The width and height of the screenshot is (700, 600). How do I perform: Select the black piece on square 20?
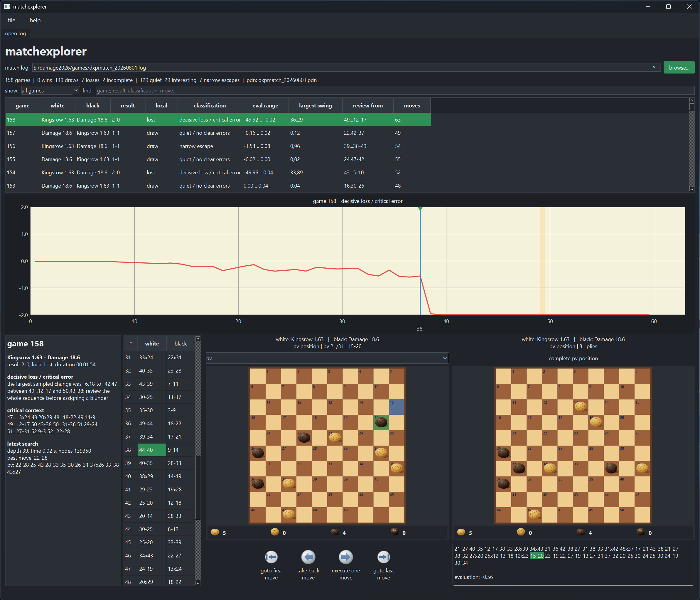381,422
